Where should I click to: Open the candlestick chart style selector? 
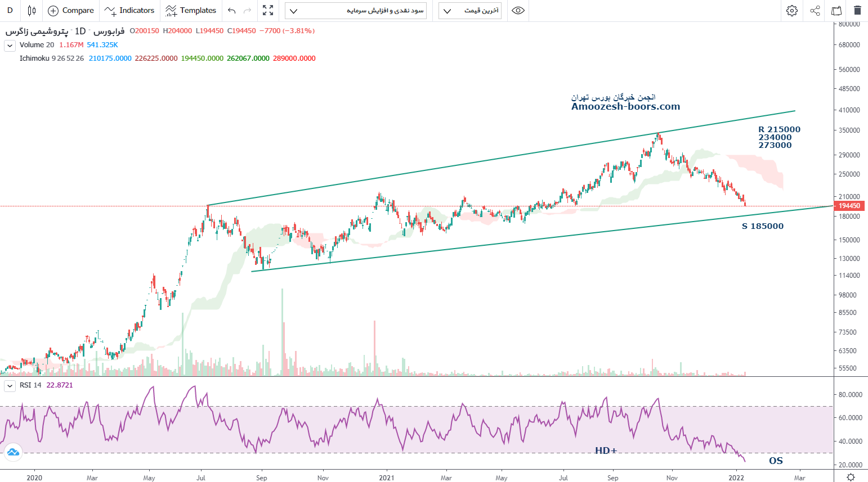pos(32,11)
